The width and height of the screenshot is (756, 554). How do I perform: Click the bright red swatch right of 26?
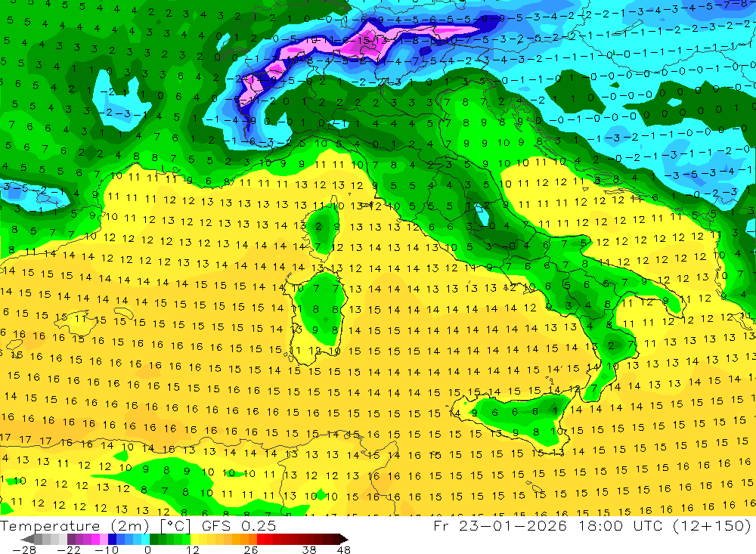tap(261, 539)
